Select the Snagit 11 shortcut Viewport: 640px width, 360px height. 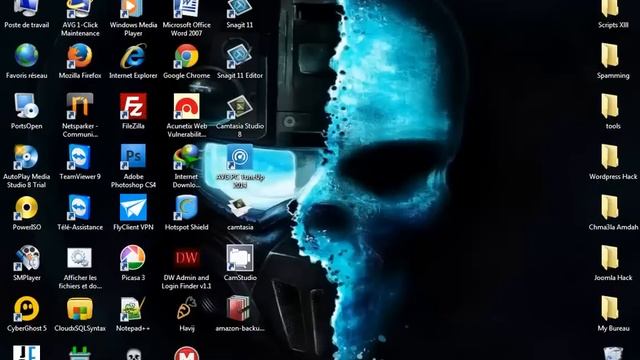(240, 9)
